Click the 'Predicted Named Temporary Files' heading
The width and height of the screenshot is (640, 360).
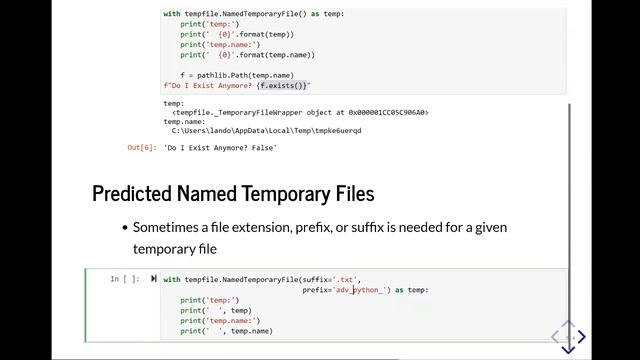point(233,193)
